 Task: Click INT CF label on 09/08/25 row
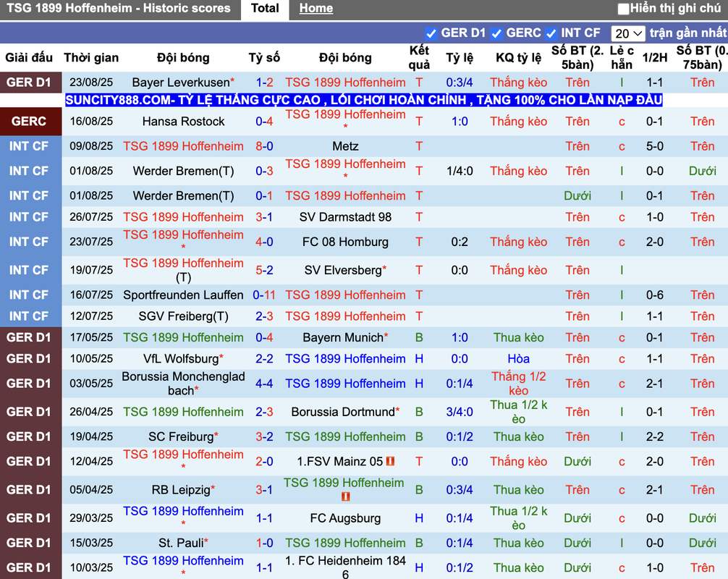29,146
